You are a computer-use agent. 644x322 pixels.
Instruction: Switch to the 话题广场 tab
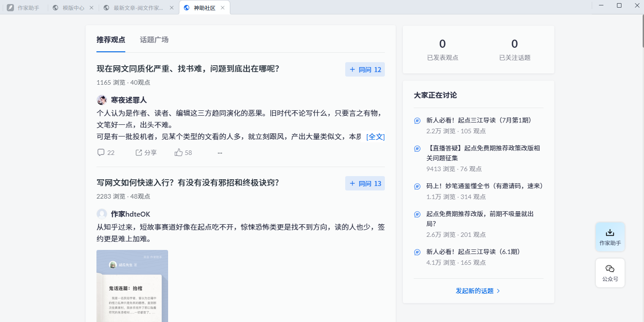154,40
